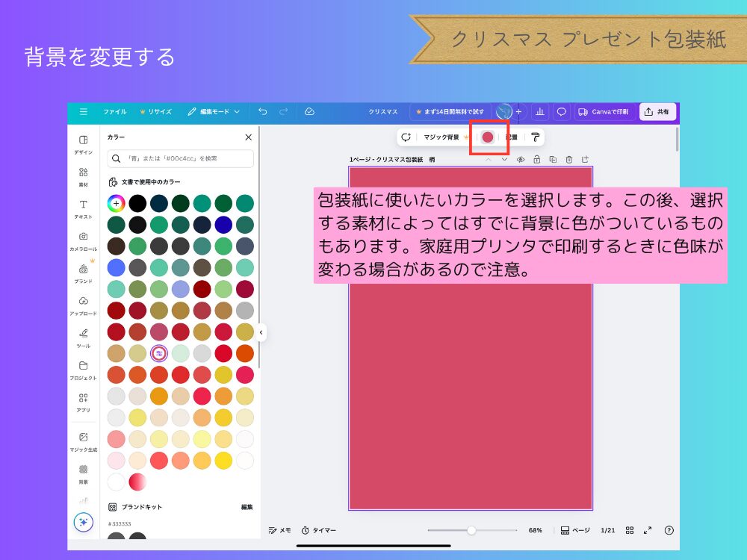Viewport: 747px width, 560px height.
Task: Adjust the zoom slider at the bottom
Action: pyautogui.click(x=471, y=530)
